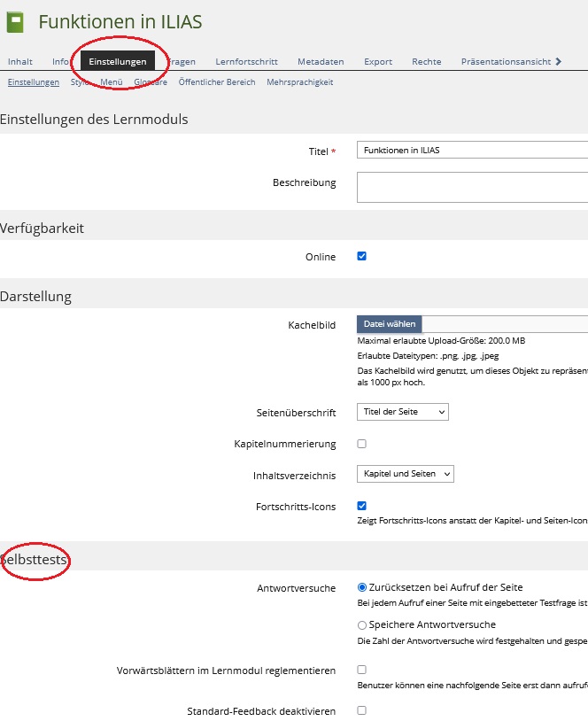Open the Seitenüberschrift dropdown
Screen dimensions: 588x721
pos(403,412)
